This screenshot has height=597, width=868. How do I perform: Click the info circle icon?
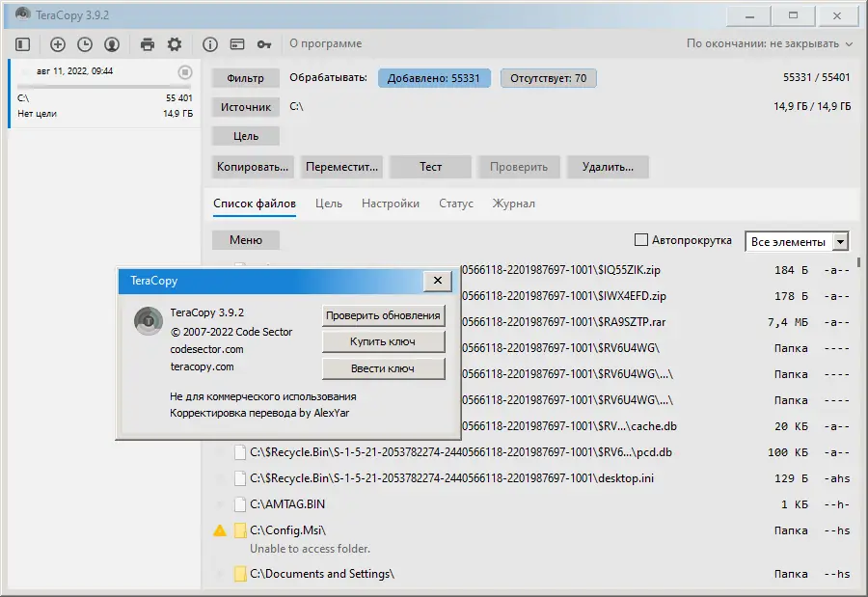point(210,44)
